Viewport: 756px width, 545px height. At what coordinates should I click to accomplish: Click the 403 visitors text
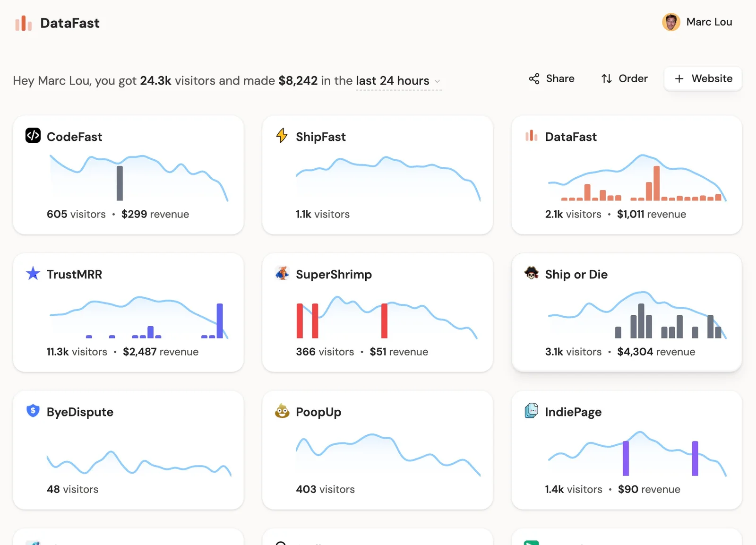tap(325, 489)
